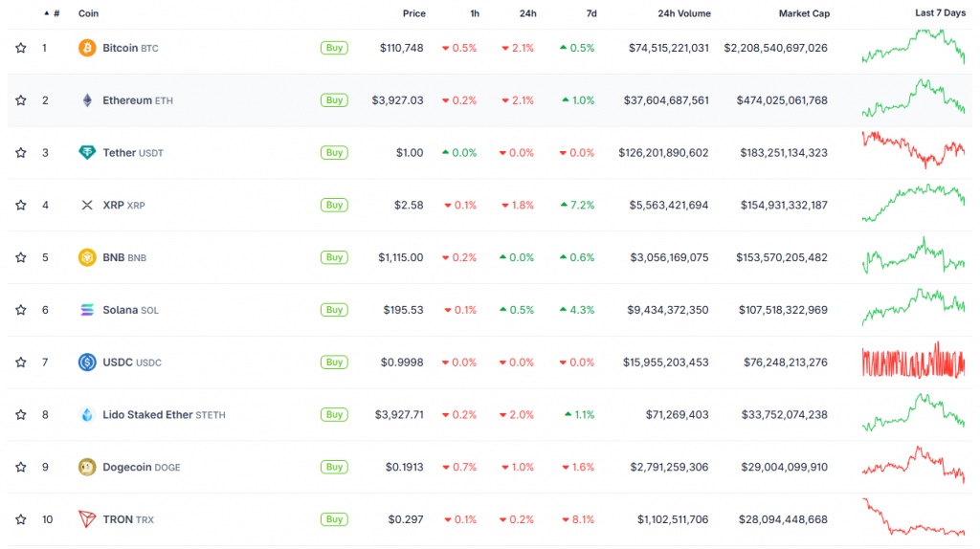Sort by the Price column header
Image resolution: width=980 pixels, height=549 pixels.
click(413, 13)
